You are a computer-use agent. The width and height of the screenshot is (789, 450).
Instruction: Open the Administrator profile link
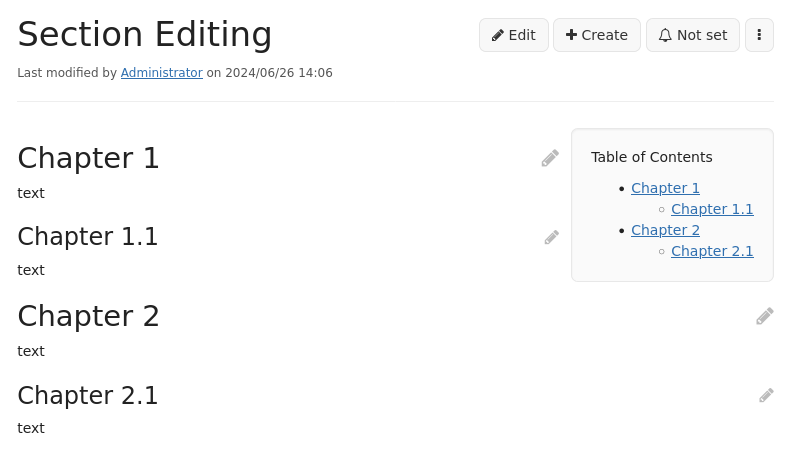click(x=162, y=73)
